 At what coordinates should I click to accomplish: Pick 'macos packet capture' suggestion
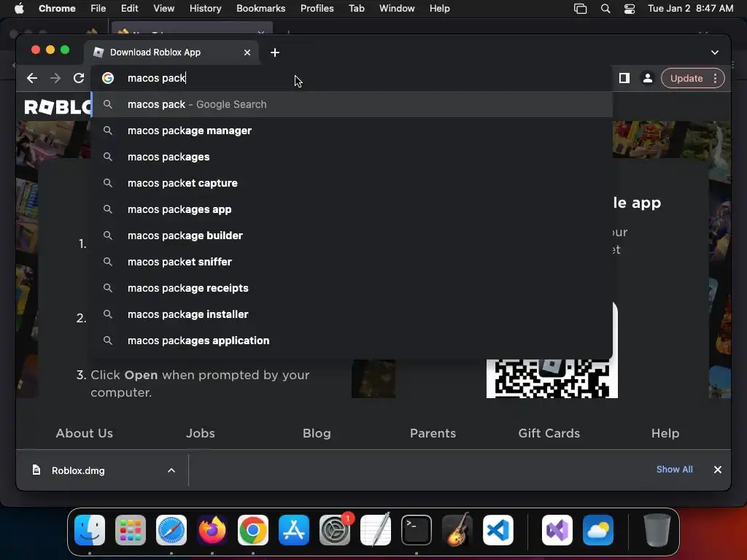tap(352, 183)
